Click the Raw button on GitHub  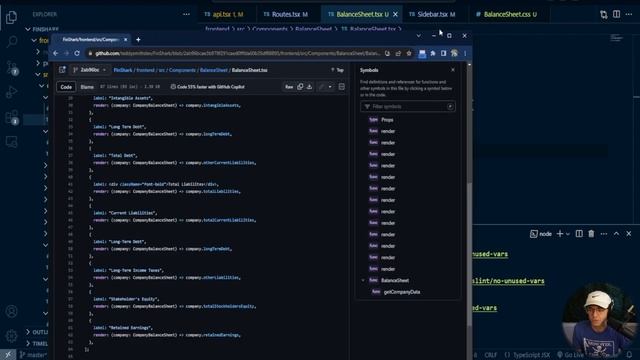(x=289, y=87)
